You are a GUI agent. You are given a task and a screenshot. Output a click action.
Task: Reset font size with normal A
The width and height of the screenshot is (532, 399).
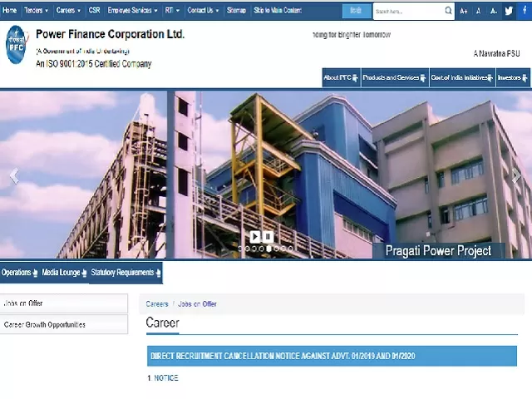[x=479, y=11]
